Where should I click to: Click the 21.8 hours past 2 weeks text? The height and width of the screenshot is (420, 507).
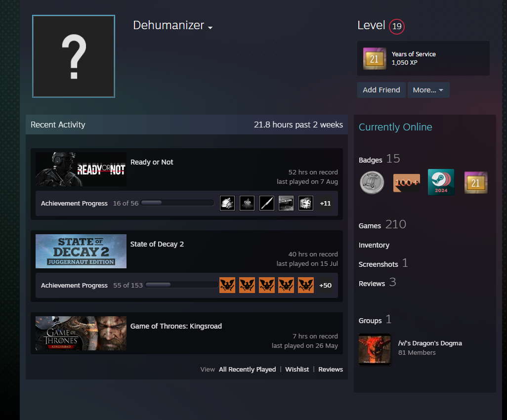pos(298,125)
